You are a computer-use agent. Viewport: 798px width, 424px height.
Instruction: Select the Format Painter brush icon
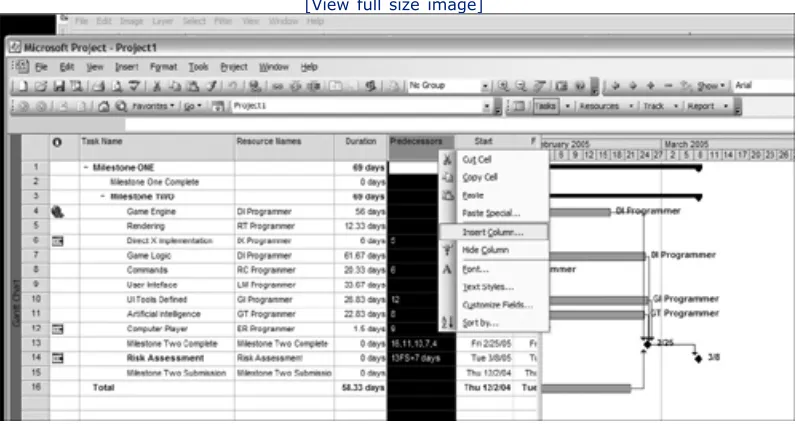211,86
